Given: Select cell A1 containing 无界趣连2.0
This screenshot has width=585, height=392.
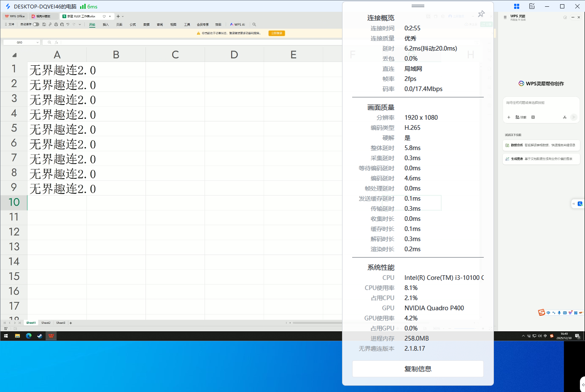Looking at the screenshot, I should pyautogui.click(x=57, y=70).
